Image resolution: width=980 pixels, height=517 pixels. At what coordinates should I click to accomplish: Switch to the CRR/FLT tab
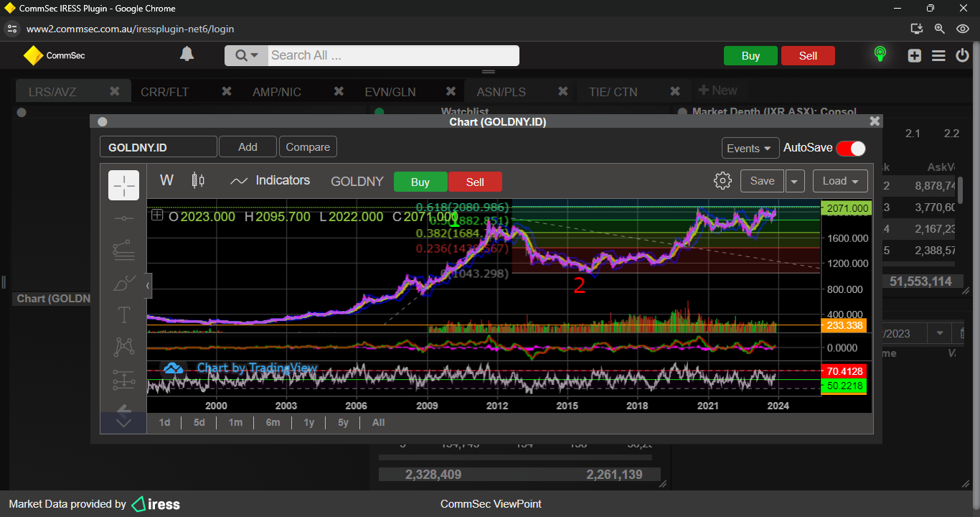coord(165,92)
